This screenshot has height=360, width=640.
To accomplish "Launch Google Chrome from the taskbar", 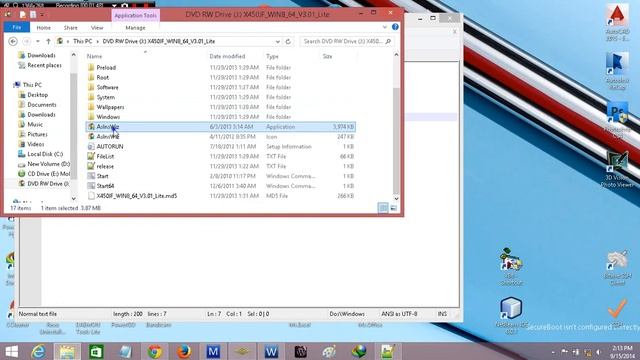I will (155, 351).
